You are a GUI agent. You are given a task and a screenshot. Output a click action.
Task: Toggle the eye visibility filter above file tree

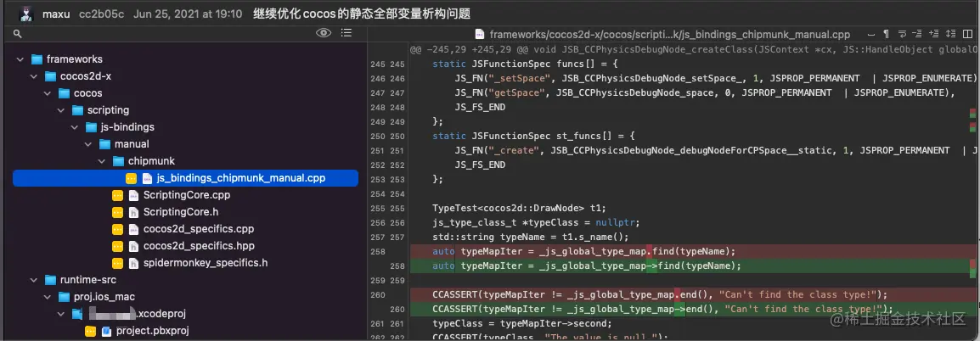tap(323, 33)
